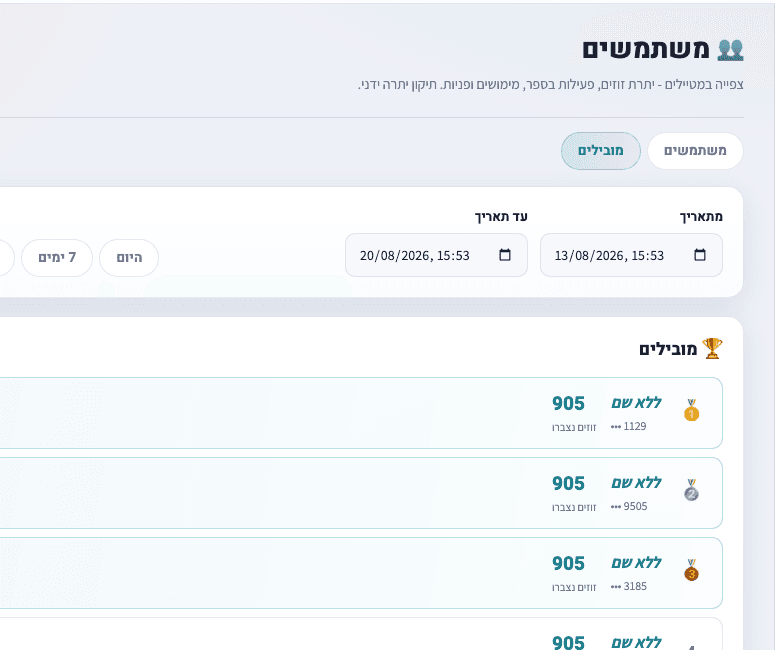Click the 905 score in third-place row
This screenshot has height=650, width=775.
[568, 563]
